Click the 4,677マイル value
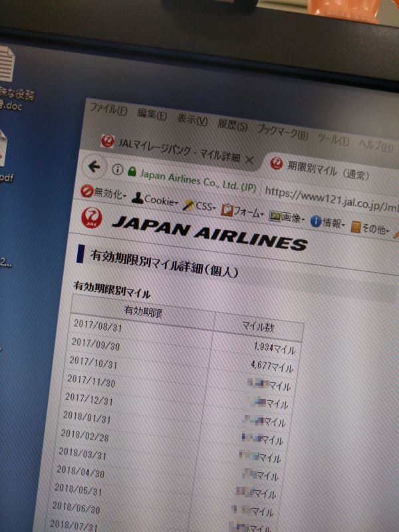This screenshot has height=532, width=399. [x=272, y=366]
